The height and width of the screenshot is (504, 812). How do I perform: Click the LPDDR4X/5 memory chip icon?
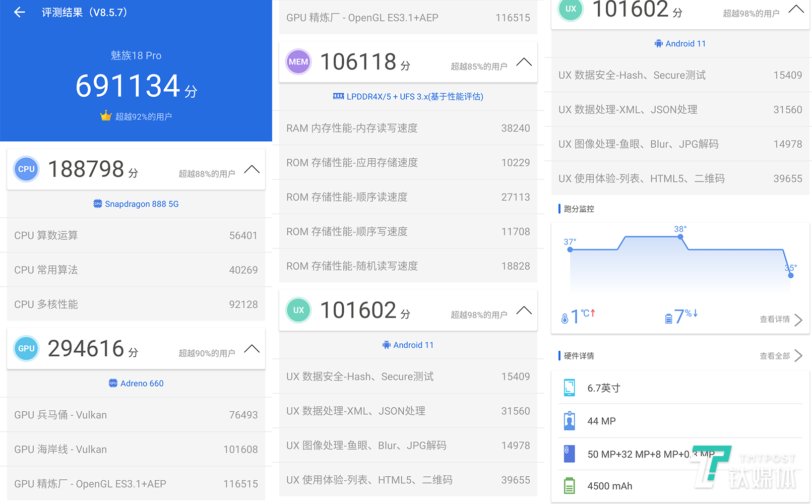338,96
